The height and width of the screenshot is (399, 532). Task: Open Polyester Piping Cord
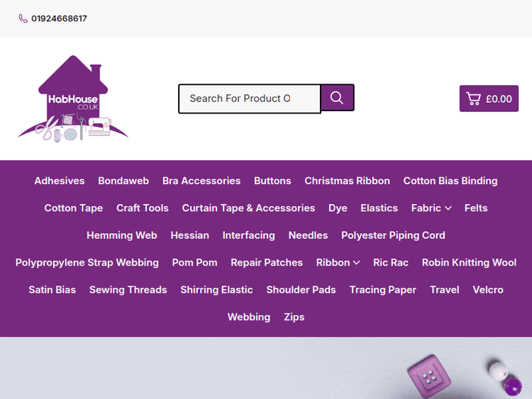click(x=393, y=235)
